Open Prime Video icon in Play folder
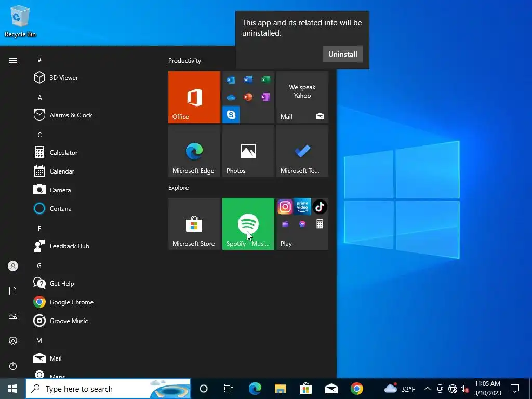532x399 pixels. 302,207
